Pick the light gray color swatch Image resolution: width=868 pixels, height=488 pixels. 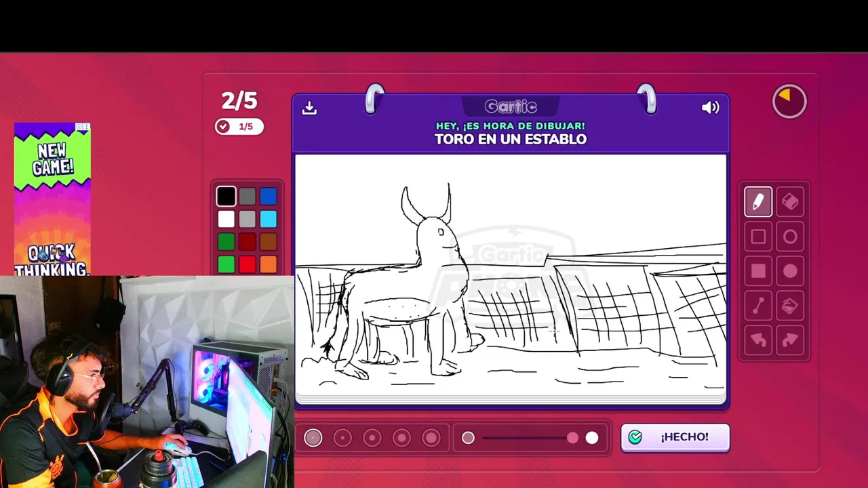coord(248,219)
